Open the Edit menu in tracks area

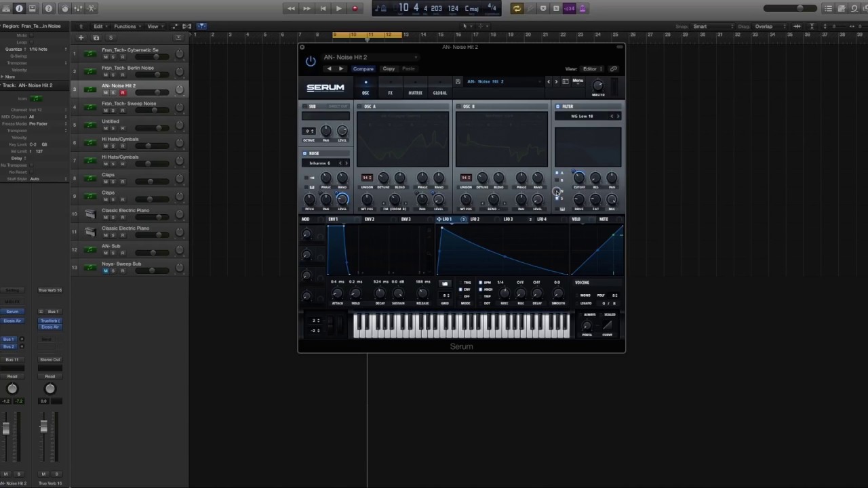click(x=100, y=26)
